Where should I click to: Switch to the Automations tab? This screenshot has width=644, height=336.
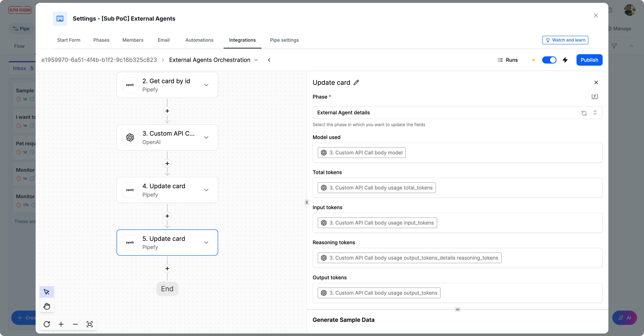[199, 40]
